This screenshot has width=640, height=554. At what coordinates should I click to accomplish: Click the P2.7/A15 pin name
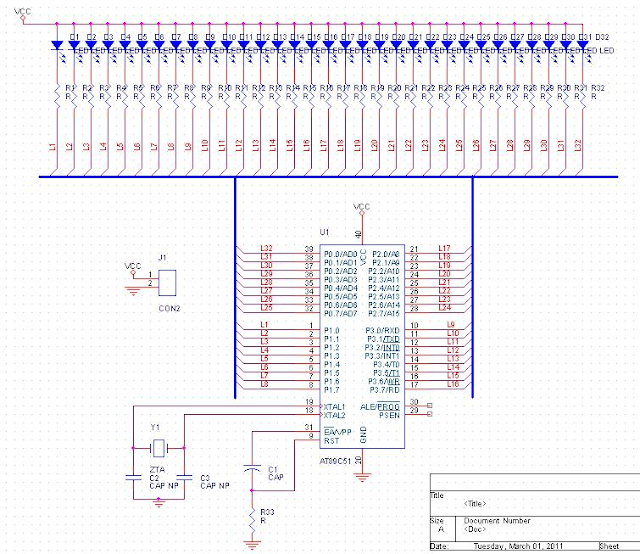coord(384,314)
